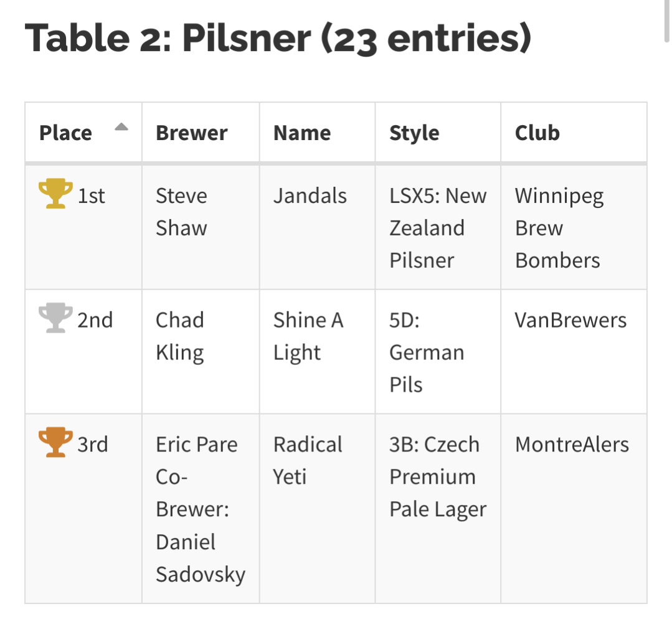Screen dimensions: 672x637
Task: Sort table by Style column header
Action: pos(414,133)
